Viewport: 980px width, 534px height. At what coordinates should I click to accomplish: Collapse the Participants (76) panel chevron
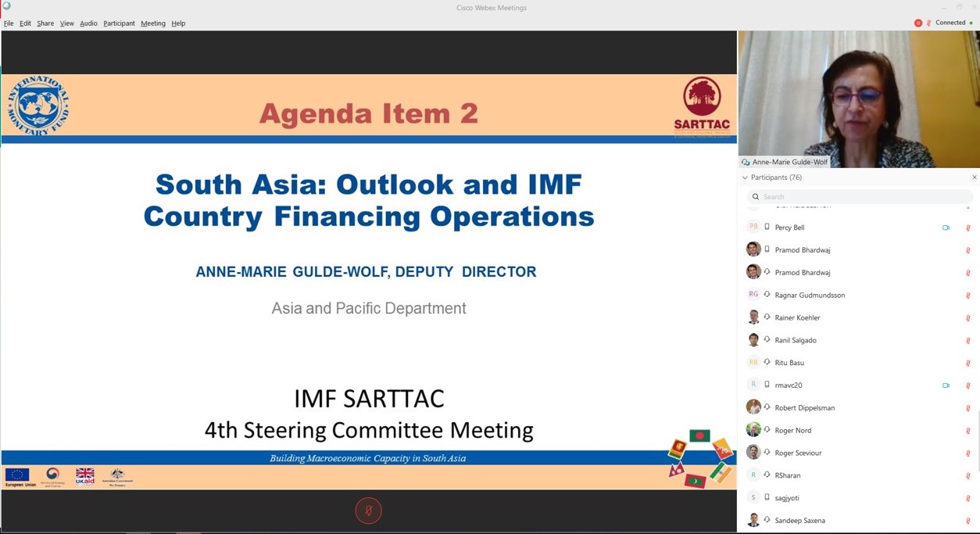pyautogui.click(x=745, y=177)
